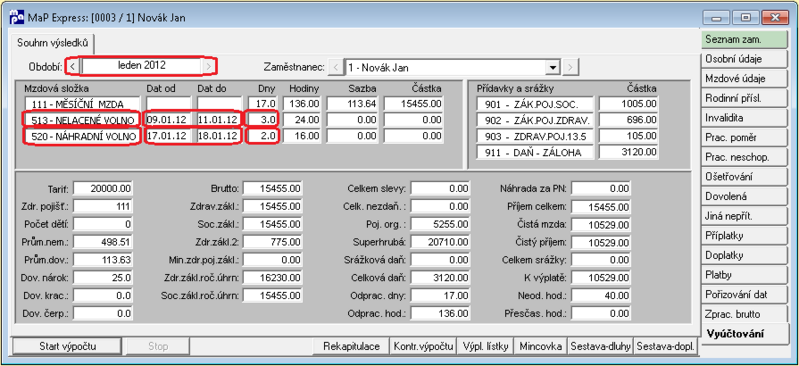
Task: Click the Mincovka button
Action: click(541, 347)
